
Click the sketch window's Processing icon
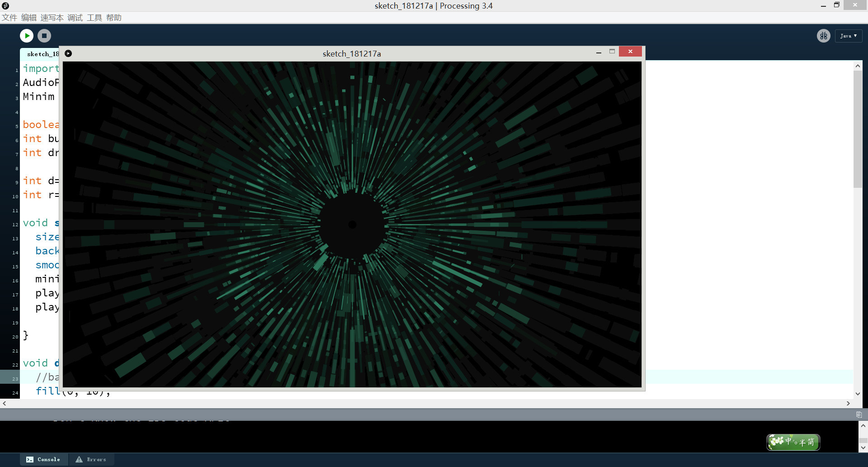pyautogui.click(x=68, y=53)
